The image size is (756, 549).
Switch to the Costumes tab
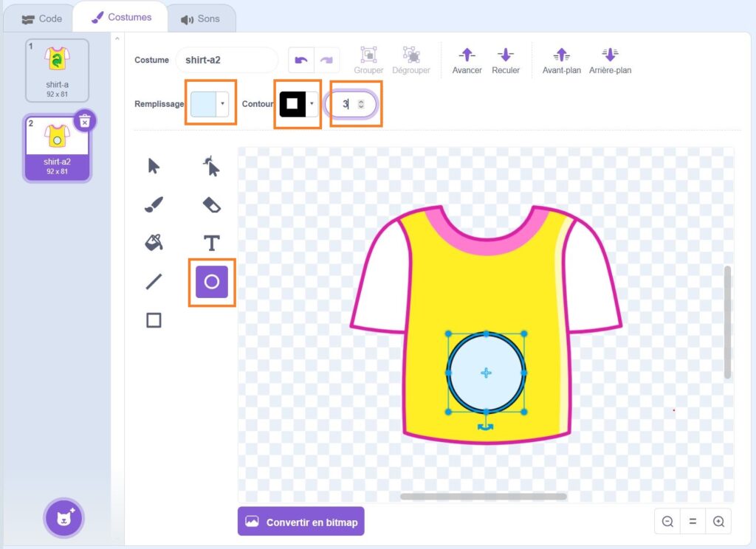pyautogui.click(x=122, y=18)
